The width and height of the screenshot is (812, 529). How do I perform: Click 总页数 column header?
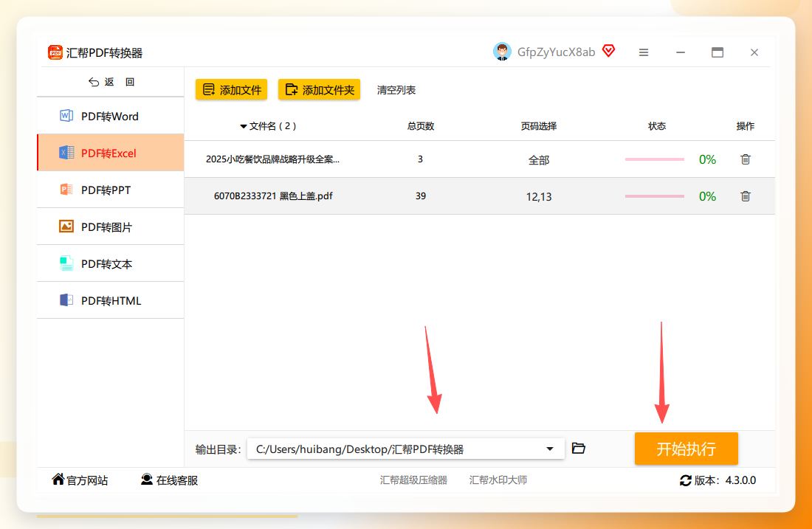pos(421,126)
